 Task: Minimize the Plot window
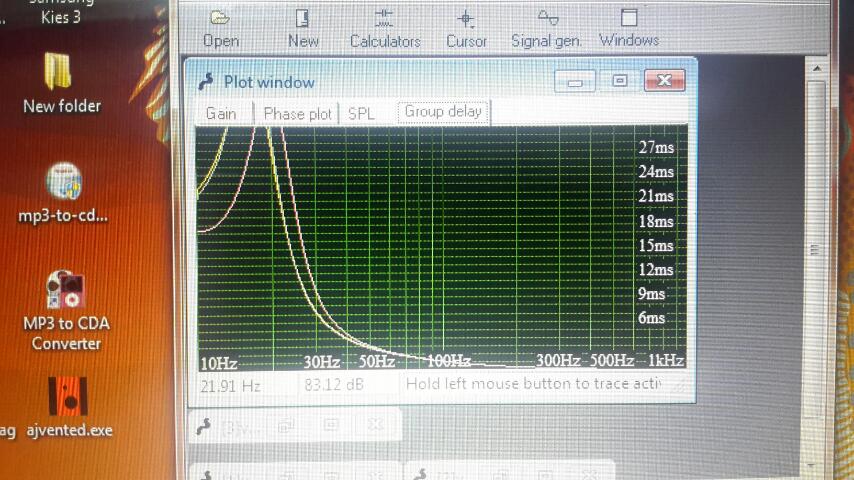coord(575,81)
